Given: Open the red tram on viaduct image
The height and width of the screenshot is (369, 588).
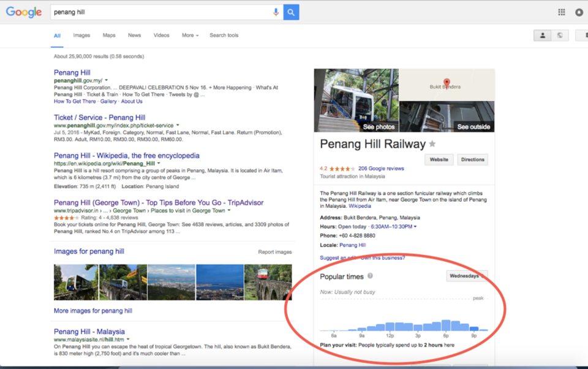Looking at the screenshot, I should [268, 283].
